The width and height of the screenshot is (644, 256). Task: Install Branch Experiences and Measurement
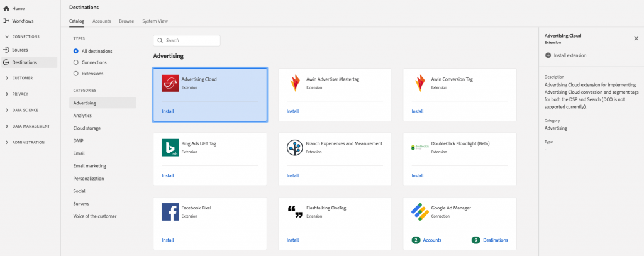pos(292,176)
